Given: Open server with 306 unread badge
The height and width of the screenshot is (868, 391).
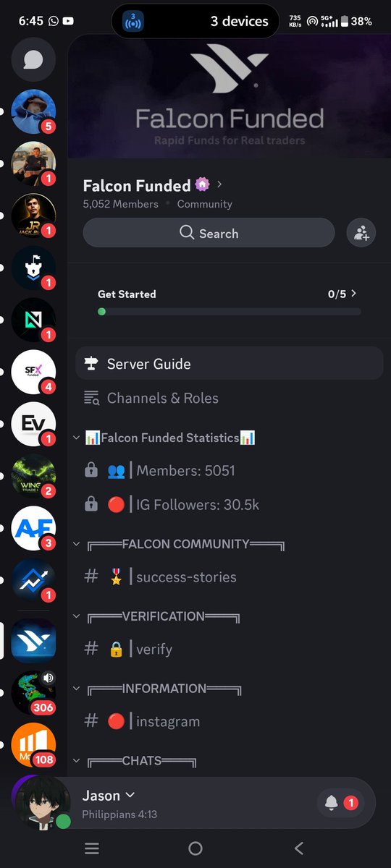Looking at the screenshot, I should (x=33, y=693).
